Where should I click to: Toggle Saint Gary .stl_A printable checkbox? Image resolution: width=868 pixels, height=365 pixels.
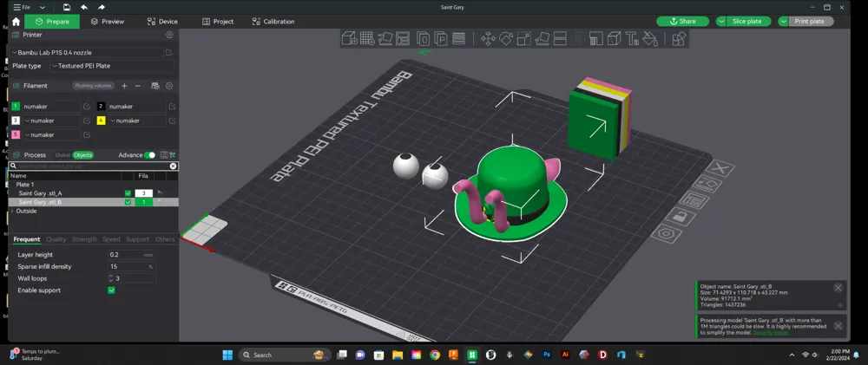pos(128,193)
